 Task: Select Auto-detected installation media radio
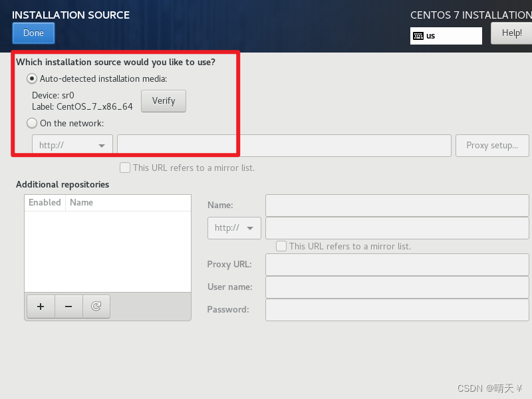pos(32,78)
